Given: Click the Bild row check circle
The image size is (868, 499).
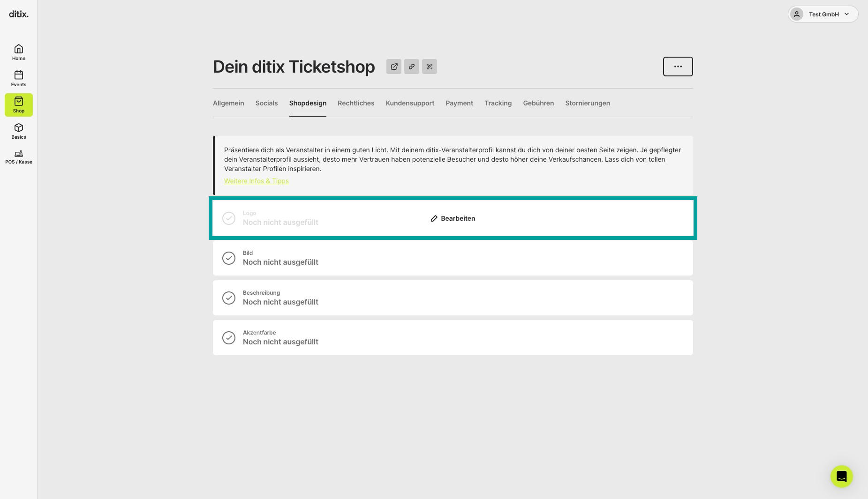Looking at the screenshot, I should (229, 258).
